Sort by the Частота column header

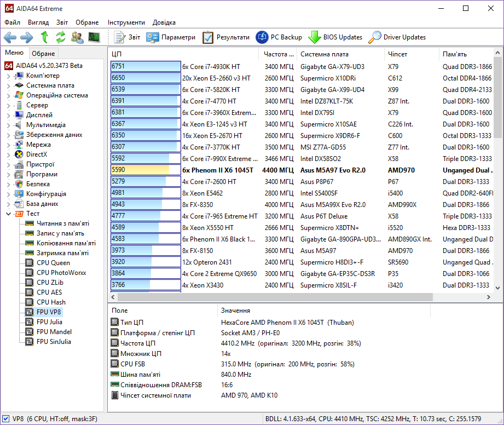coord(278,54)
